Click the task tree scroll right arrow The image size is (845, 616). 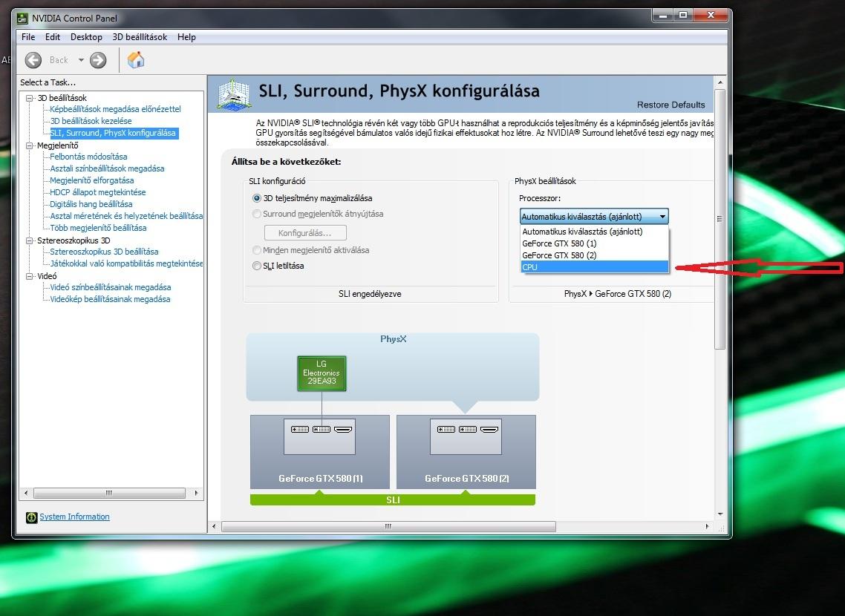196,494
